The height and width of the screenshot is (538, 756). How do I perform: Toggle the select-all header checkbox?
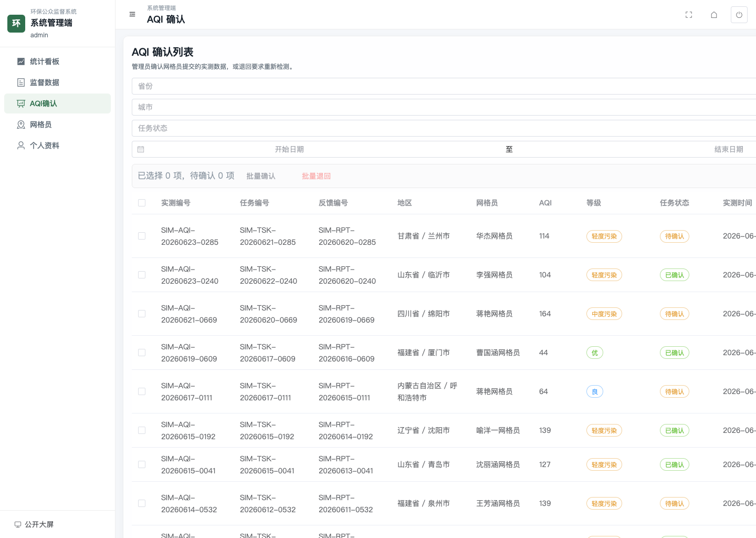pos(142,203)
